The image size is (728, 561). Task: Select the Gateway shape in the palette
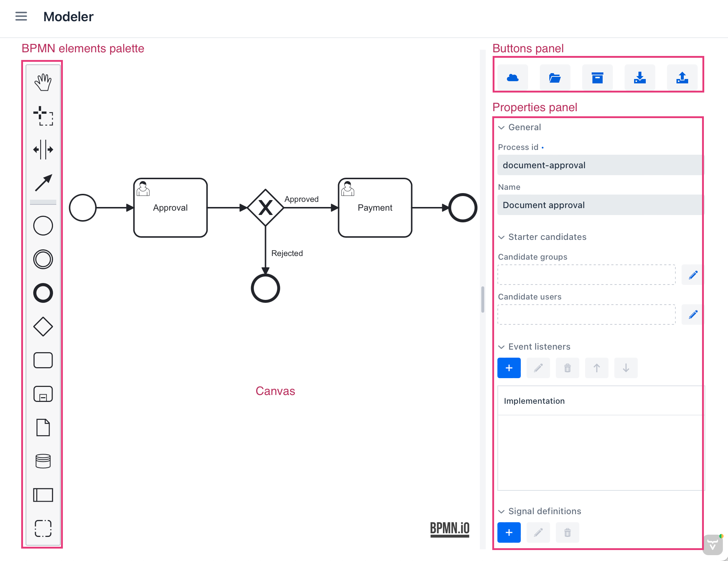click(43, 327)
